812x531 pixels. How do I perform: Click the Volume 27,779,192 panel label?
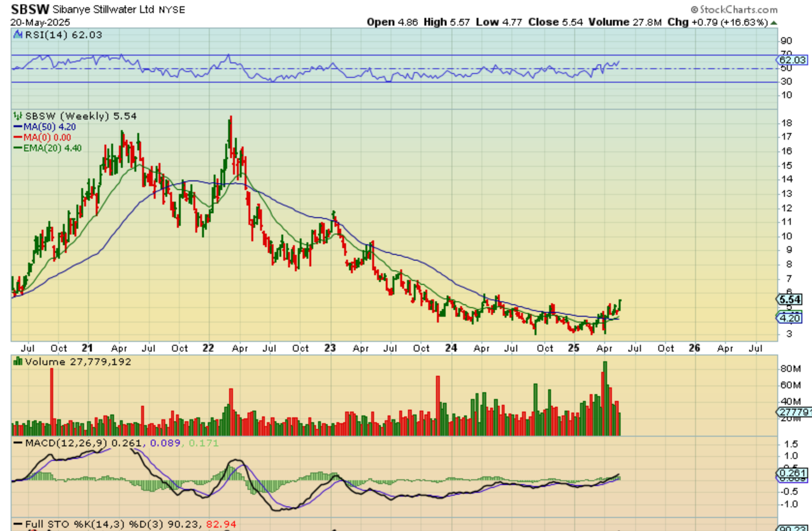coord(78,362)
